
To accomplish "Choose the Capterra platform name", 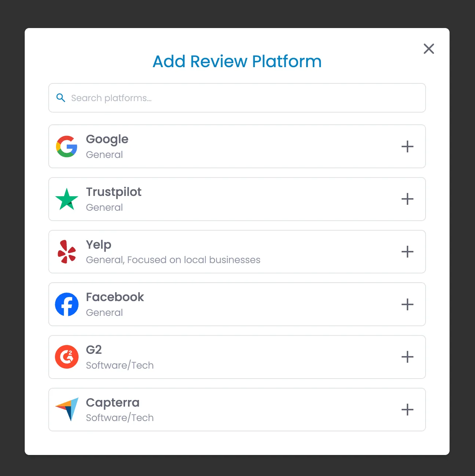I will click(x=112, y=403).
